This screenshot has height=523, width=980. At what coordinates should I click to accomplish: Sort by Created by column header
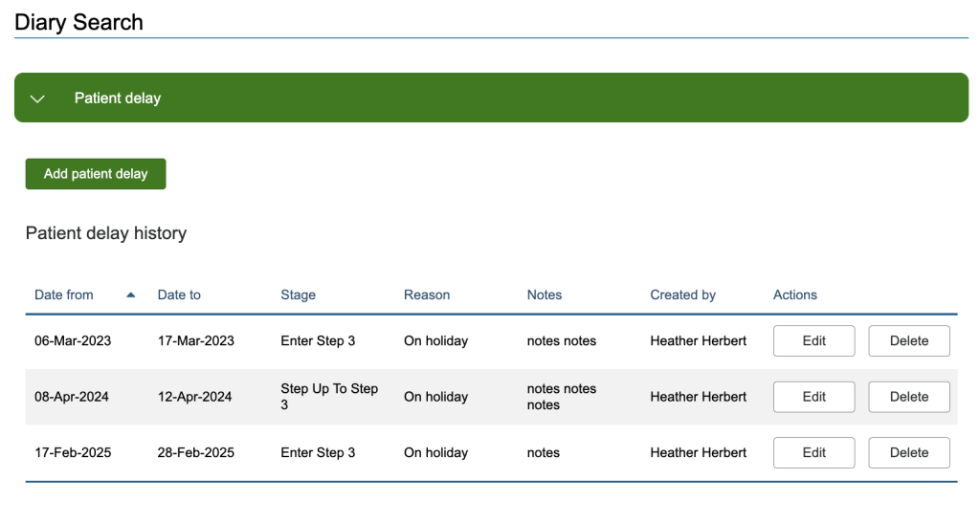click(x=682, y=294)
